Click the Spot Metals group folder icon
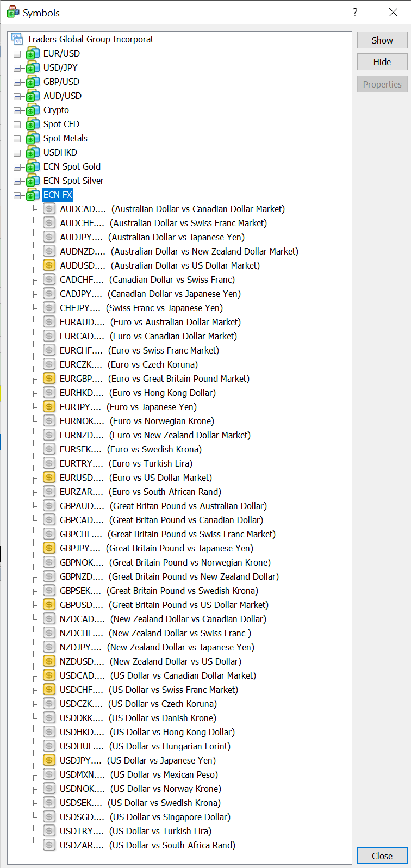The height and width of the screenshot is (868, 411). (33, 138)
